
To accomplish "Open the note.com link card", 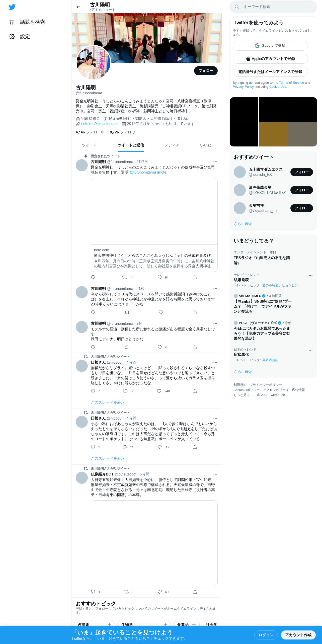I will tap(154, 225).
